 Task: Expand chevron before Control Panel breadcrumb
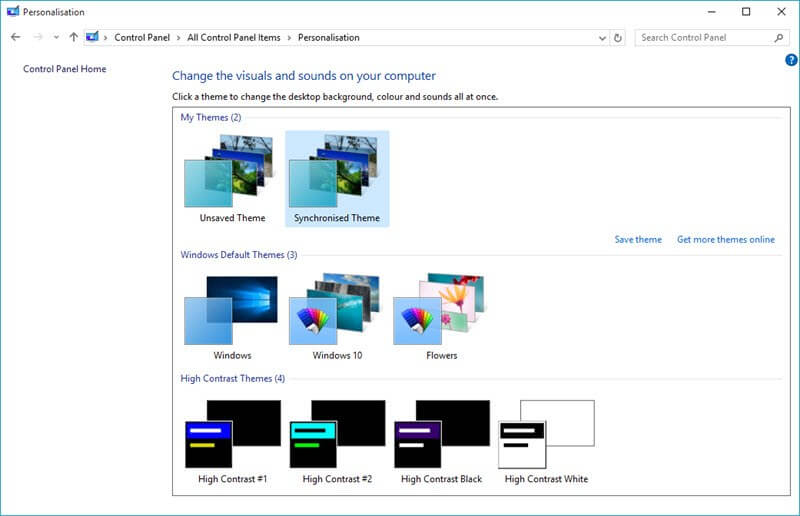(x=106, y=38)
